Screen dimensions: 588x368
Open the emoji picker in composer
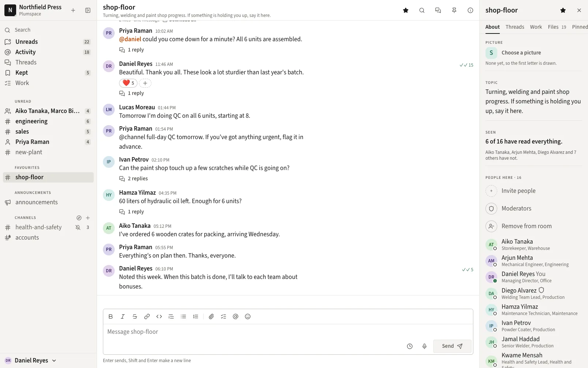pos(248,316)
